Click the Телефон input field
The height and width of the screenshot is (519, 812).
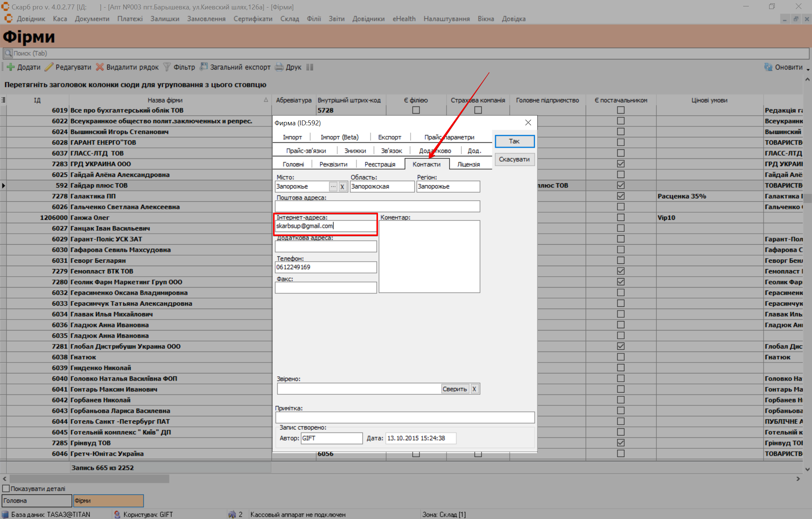coord(326,267)
